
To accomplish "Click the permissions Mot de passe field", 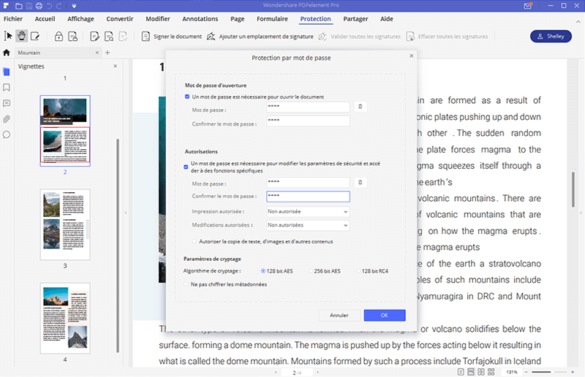I will point(308,183).
